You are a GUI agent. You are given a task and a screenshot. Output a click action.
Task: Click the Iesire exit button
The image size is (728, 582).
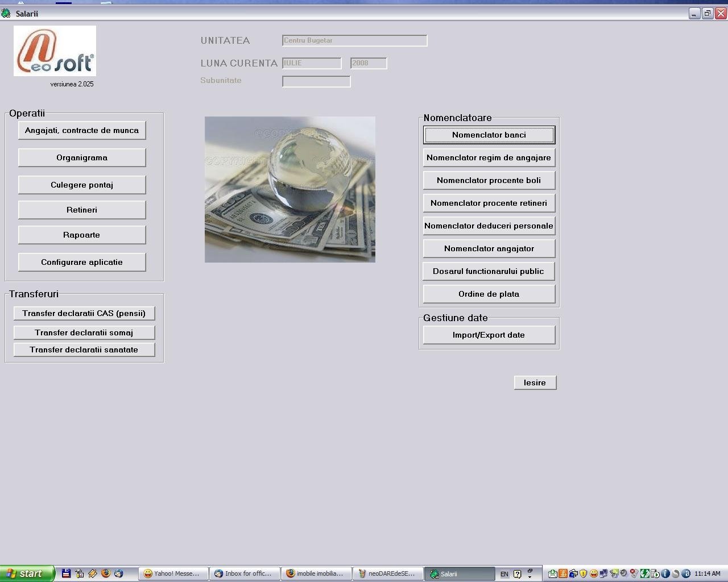tap(535, 383)
